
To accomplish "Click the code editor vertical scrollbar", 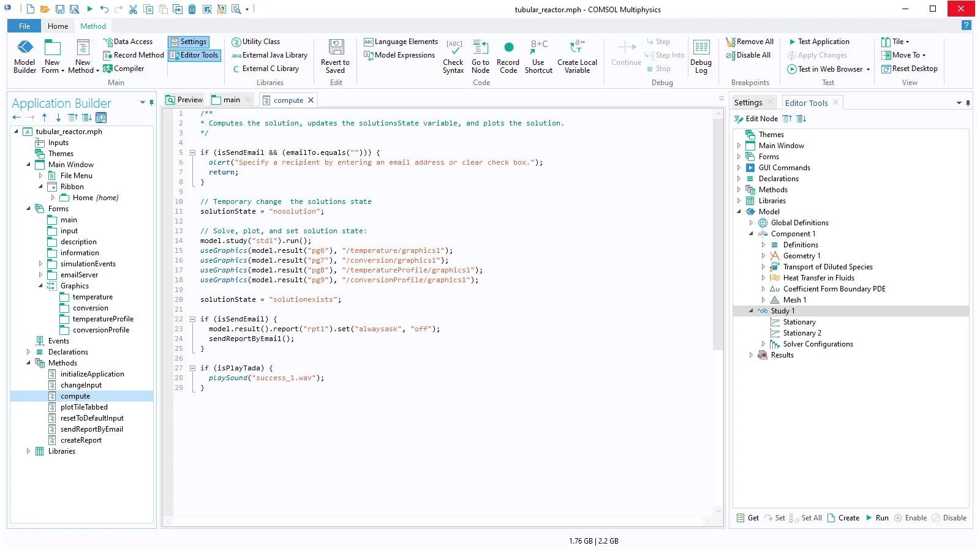I will (718, 233).
